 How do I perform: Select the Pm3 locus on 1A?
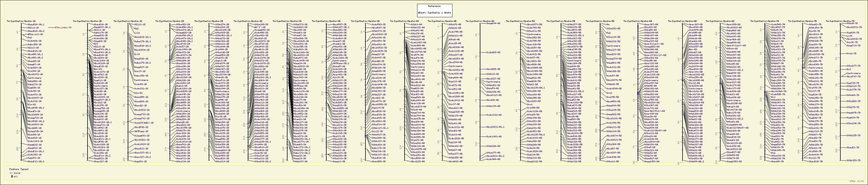[x=30, y=38]
